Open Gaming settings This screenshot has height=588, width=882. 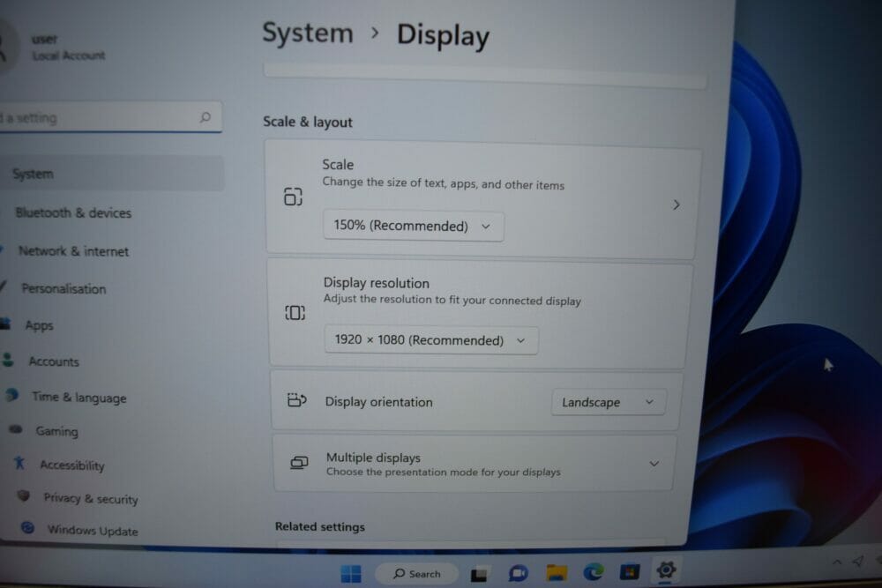click(x=56, y=431)
